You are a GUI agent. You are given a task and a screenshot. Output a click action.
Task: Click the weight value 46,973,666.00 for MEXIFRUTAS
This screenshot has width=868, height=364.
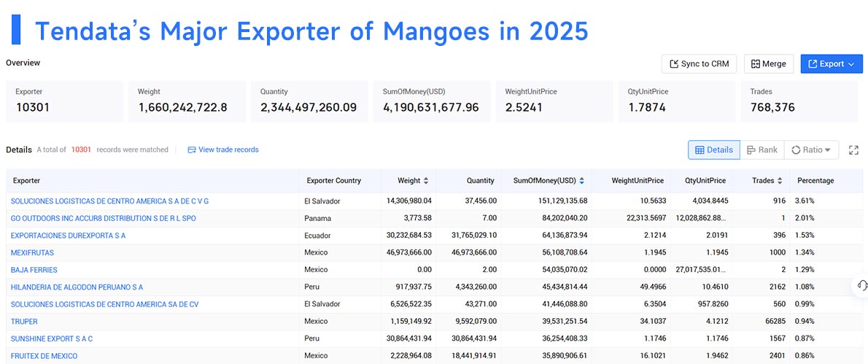tap(409, 252)
